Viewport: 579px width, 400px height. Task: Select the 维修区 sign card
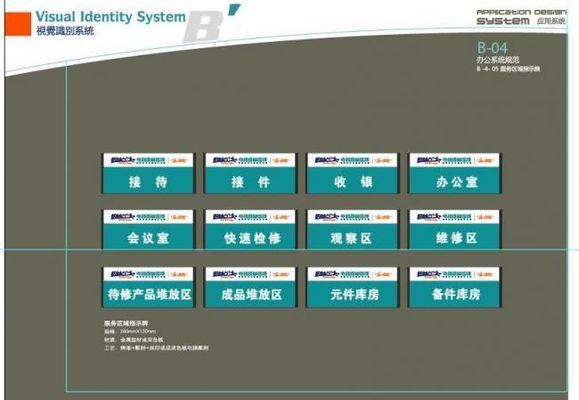click(455, 230)
